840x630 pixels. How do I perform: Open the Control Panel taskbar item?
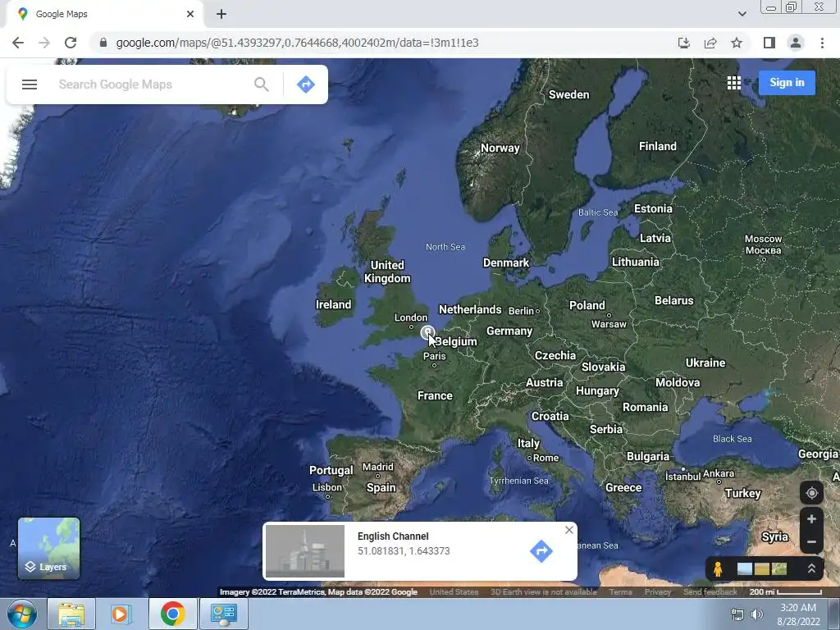(x=223, y=614)
